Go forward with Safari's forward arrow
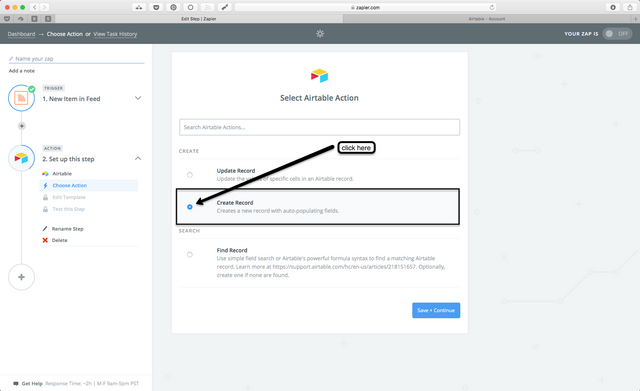Image resolution: width=640 pixels, height=391 pixels. (44, 7)
